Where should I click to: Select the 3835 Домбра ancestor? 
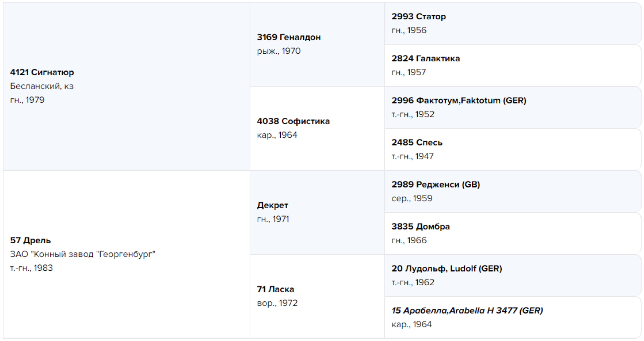coord(420,227)
